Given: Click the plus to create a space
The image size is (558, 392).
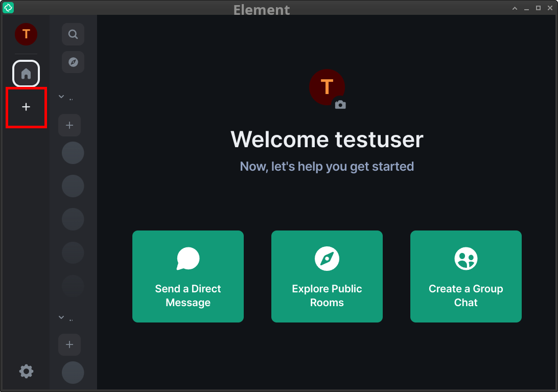Looking at the screenshot, I should [x=26, y=107].
